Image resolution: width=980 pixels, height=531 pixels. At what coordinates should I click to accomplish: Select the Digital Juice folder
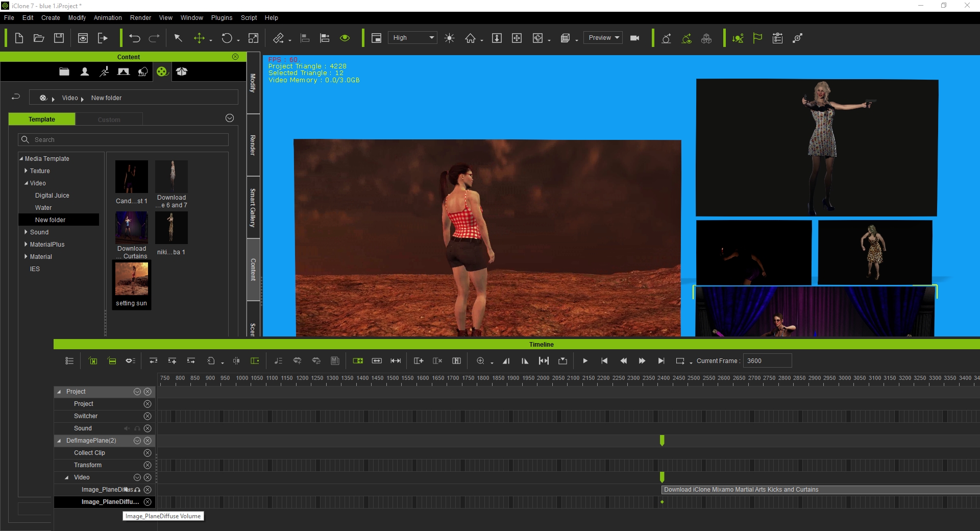coord(52,196)
